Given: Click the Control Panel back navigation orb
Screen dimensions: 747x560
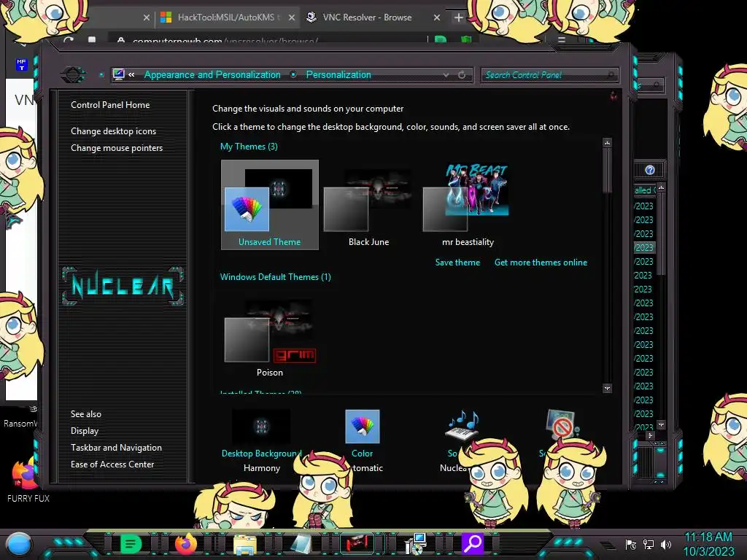Looking at the screenshot, I should pos(73,75).
